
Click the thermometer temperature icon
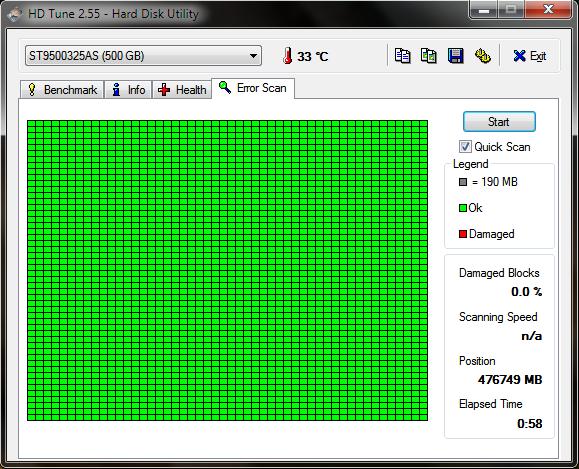[x=288, y=56]
